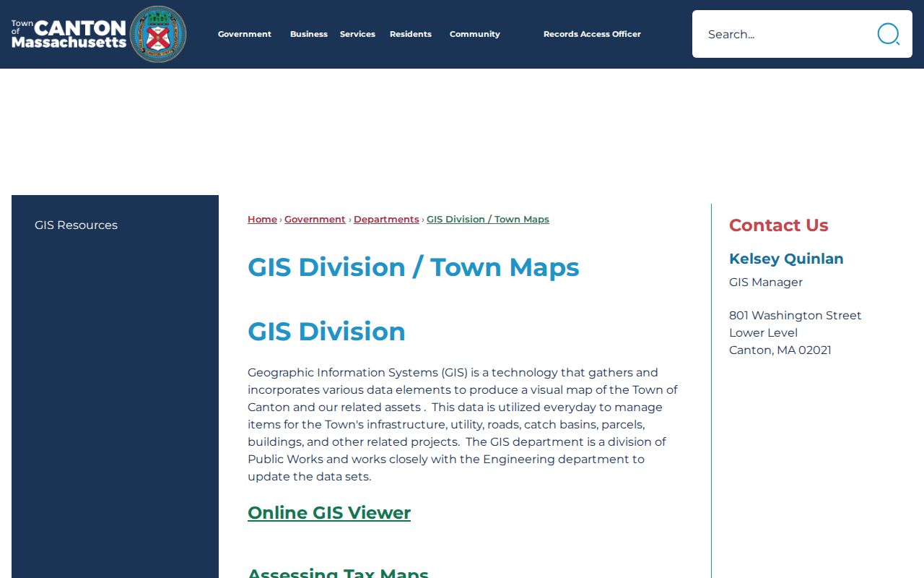Open the Business menu
The image size is (924, 578).
point(309,34)
